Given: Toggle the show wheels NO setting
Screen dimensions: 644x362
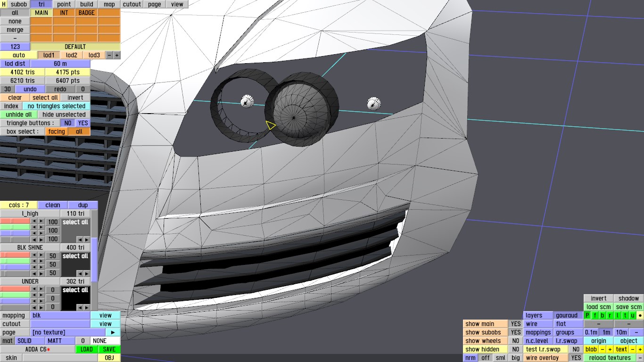Looking at the screenshot, I should tap(516, 341).
